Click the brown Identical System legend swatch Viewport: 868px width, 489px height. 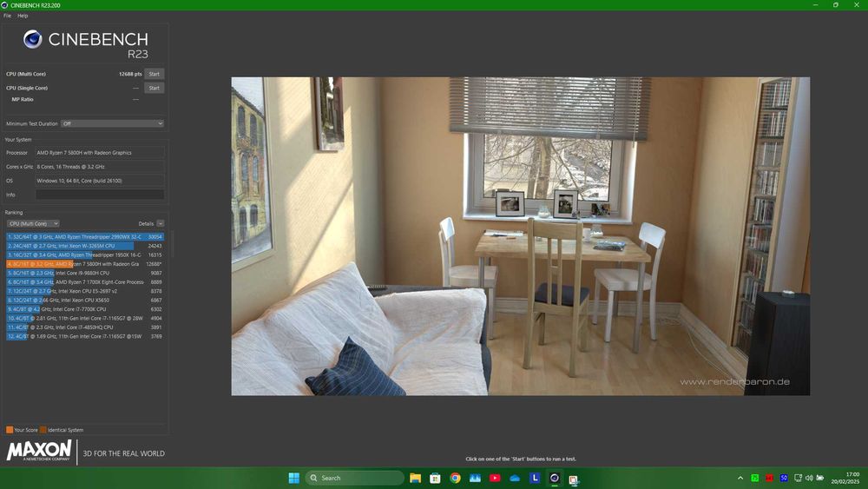pos(43,430)
